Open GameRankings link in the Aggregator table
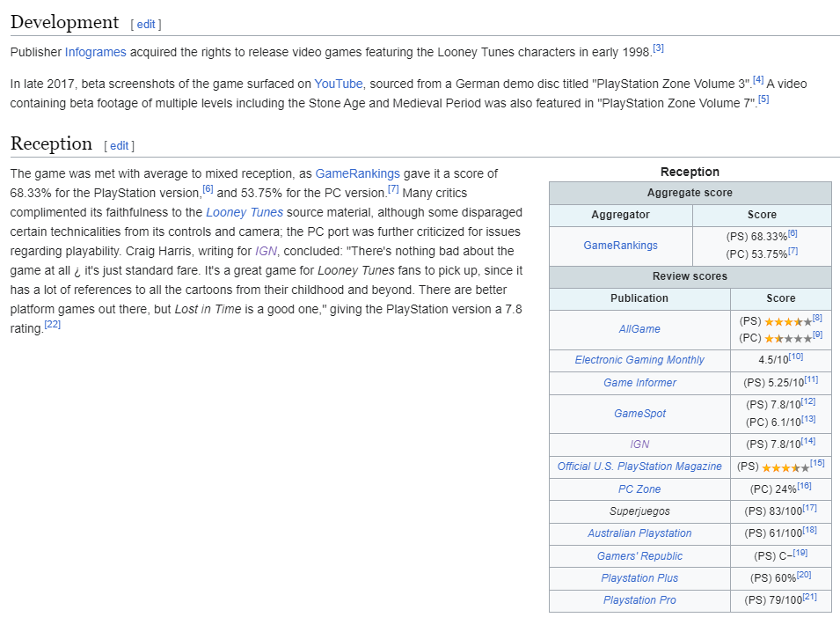Image resolution: width=840 pixels, height=632 pixels. (x=620, y=245)
